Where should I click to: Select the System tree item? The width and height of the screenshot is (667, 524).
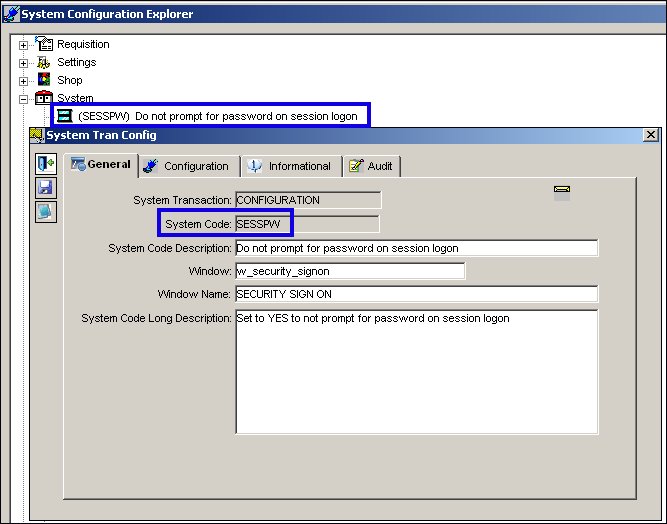[x=75, y=98]
